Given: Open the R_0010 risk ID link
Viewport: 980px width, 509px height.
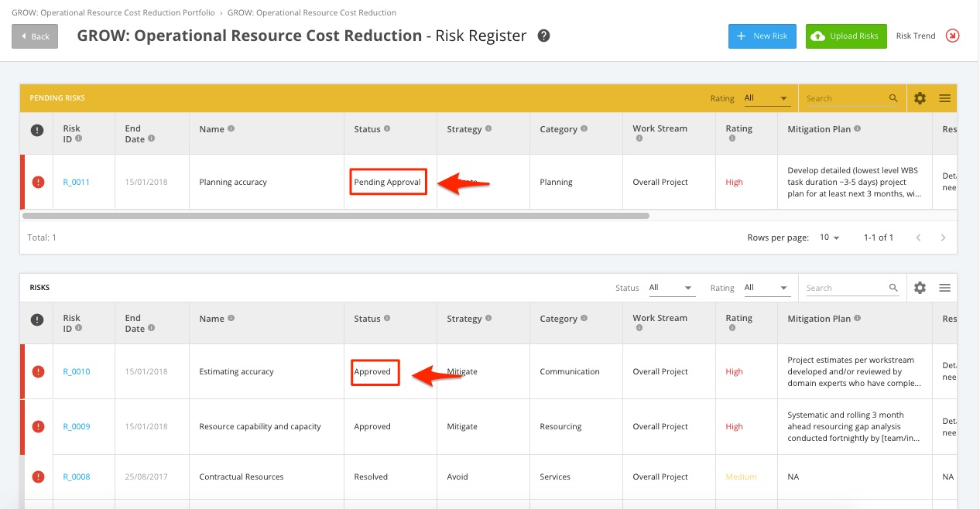Looking at the screenshot, I should click(x=77, y=372).
